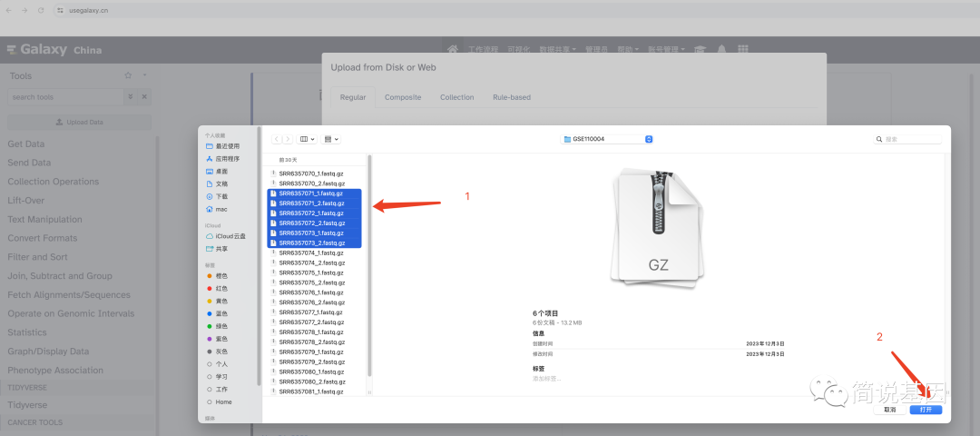This screenshot has width=980, height=436.
Task: Clear the tool search with the X button
Action: (144, 97)
